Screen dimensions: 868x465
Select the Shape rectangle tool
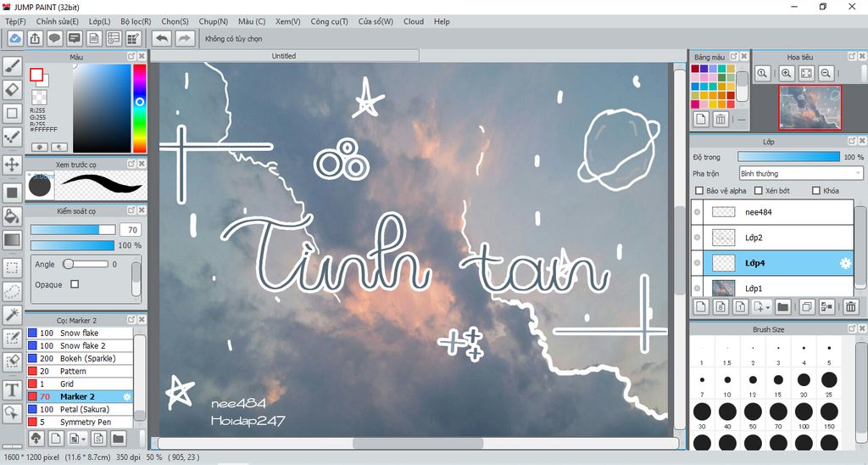pyautogui.click(x=12, y=113)
